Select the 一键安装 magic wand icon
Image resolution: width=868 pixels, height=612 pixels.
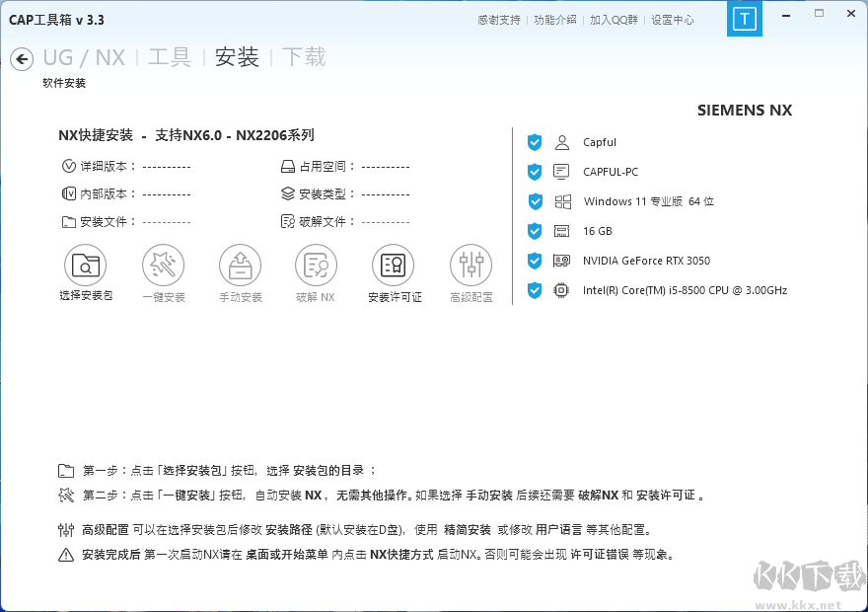(163, 265)
